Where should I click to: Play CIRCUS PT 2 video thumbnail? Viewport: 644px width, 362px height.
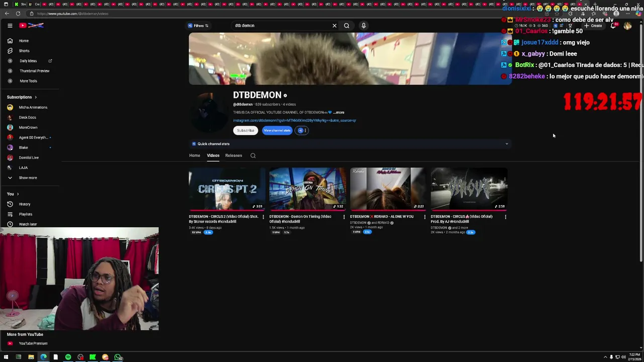tap(227, 189)
